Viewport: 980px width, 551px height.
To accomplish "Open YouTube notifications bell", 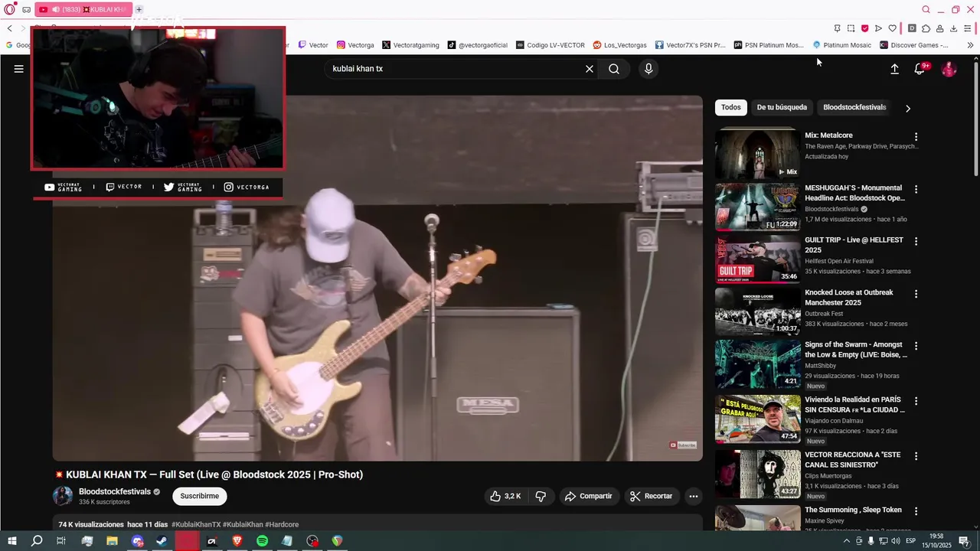I will click(920, 69).
